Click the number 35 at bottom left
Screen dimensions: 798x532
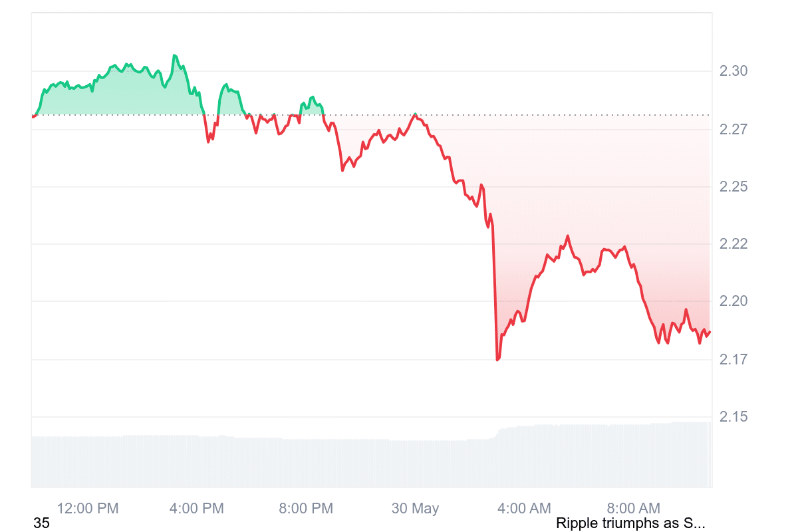[x=41, y=523]
